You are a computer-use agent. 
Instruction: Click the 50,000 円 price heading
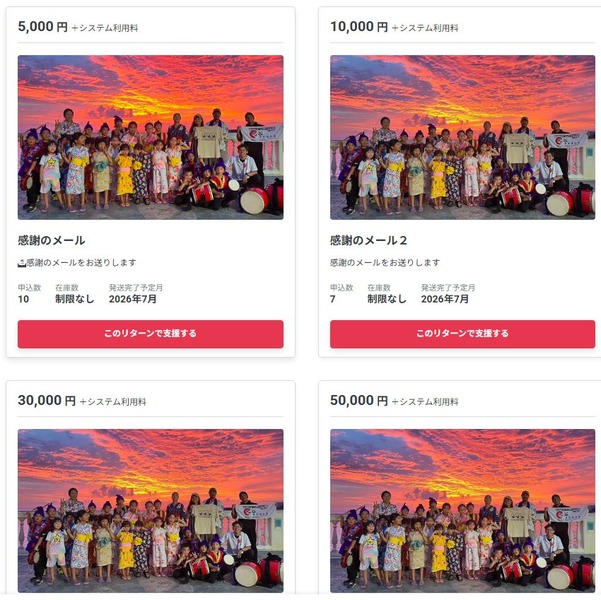359,401
